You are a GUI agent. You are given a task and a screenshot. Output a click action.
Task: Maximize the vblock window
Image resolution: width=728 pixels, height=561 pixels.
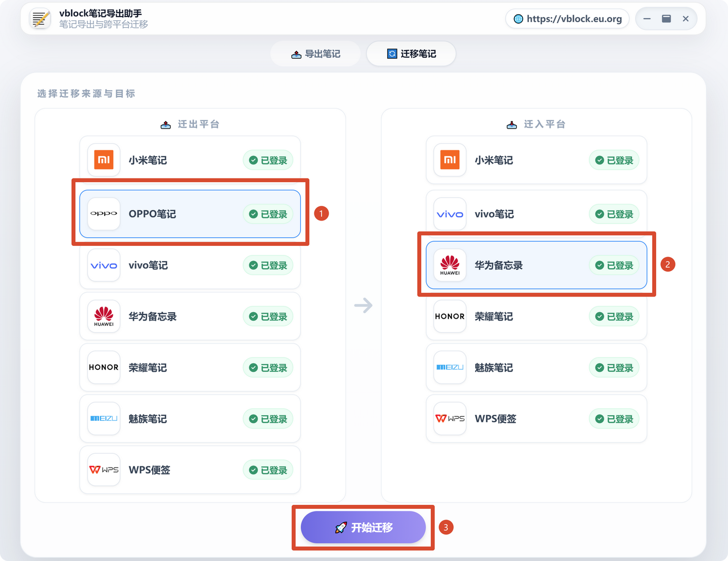pyautogui.click(x=666, y=19)
